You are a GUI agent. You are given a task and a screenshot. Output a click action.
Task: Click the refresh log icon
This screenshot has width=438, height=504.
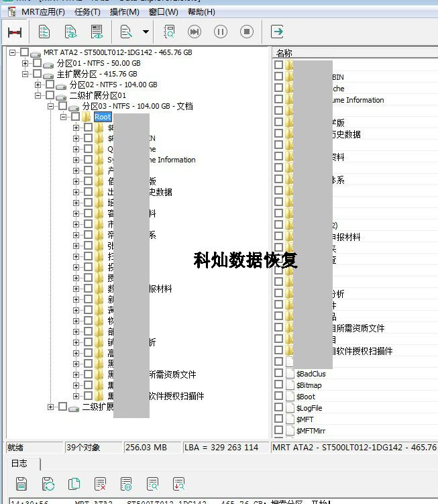[48, 484]
